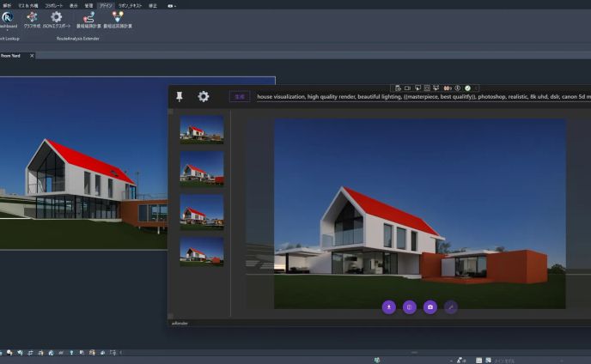Click the purple camera capture round button
591x364 pixels.
point(430,307)
